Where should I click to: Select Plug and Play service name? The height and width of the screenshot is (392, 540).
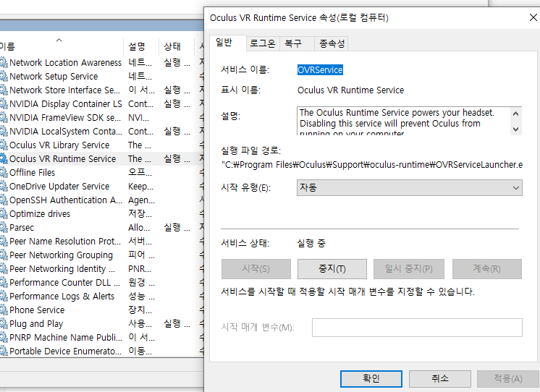(x=36, y=324)
